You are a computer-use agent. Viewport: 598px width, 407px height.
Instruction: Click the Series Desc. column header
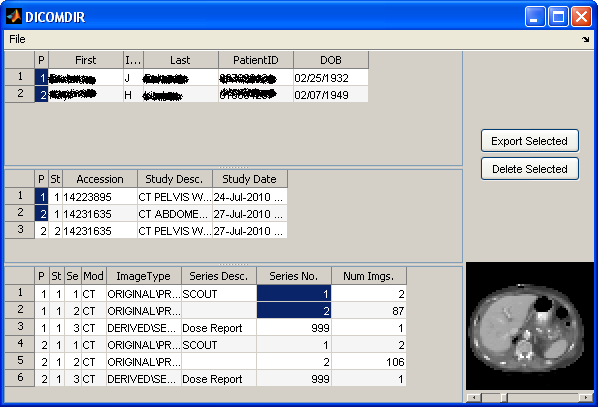click(x=219, y=276)
